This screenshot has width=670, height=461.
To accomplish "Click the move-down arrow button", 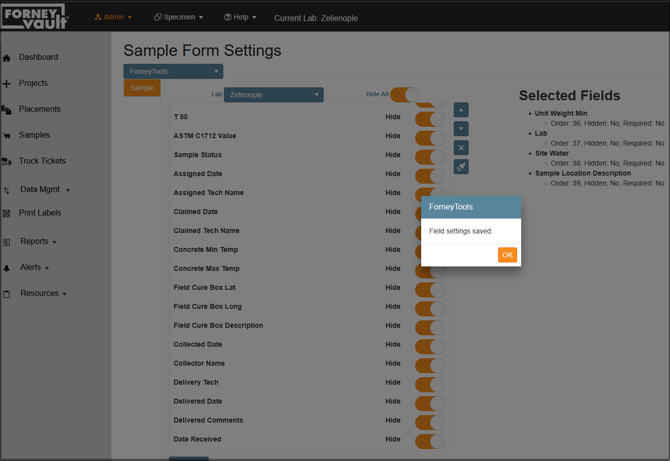I will (x=461, y=129).
